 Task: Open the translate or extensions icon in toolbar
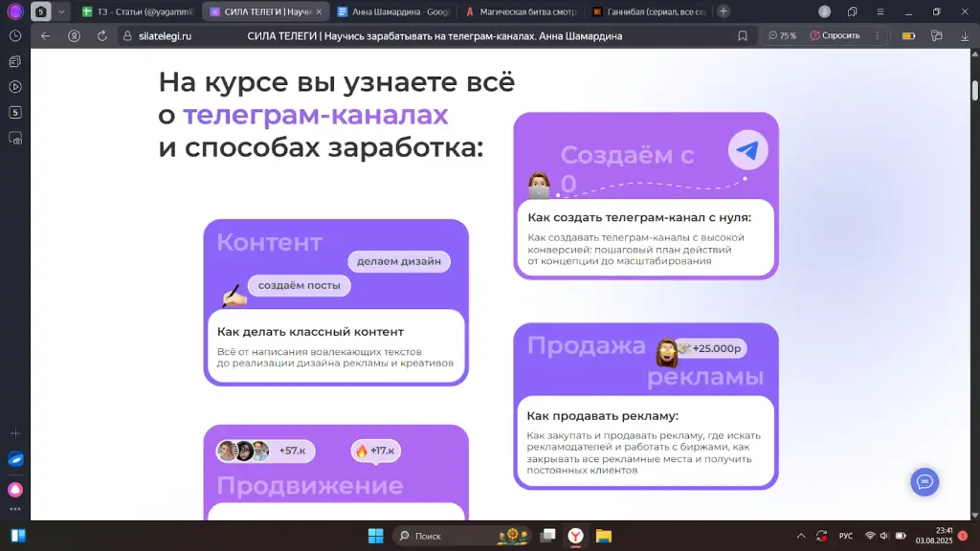(936, 36)
